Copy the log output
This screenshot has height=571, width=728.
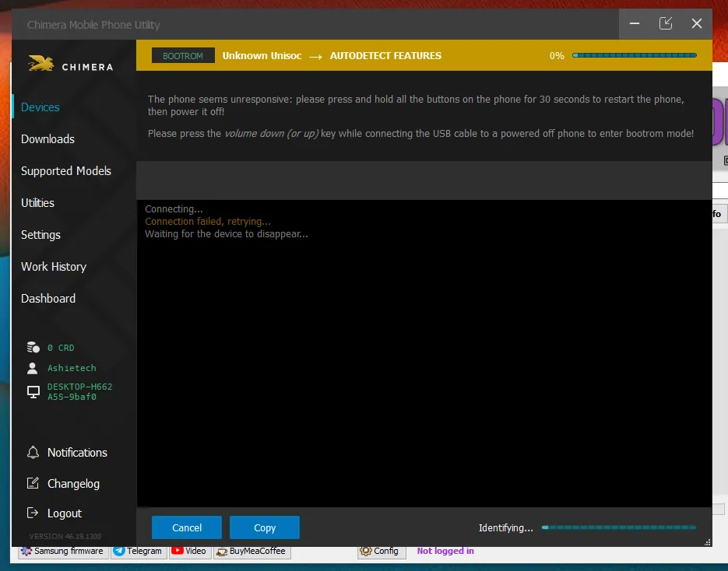[x=265, y=527]
